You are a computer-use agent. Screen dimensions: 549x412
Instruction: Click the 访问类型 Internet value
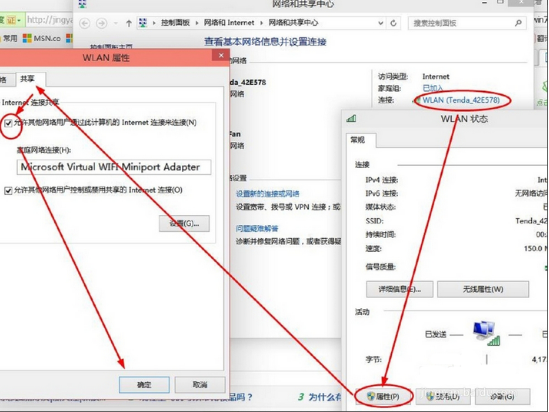pos(436,76)
